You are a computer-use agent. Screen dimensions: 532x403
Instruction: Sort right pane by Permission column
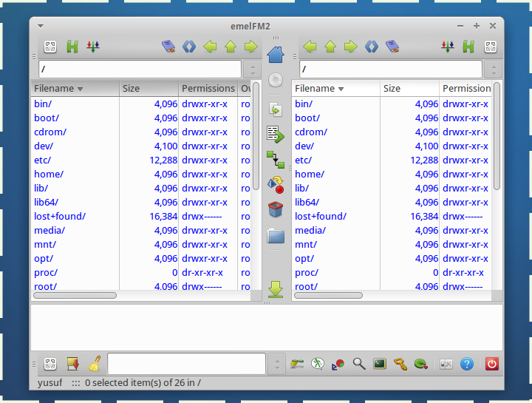tap(465, 89)
